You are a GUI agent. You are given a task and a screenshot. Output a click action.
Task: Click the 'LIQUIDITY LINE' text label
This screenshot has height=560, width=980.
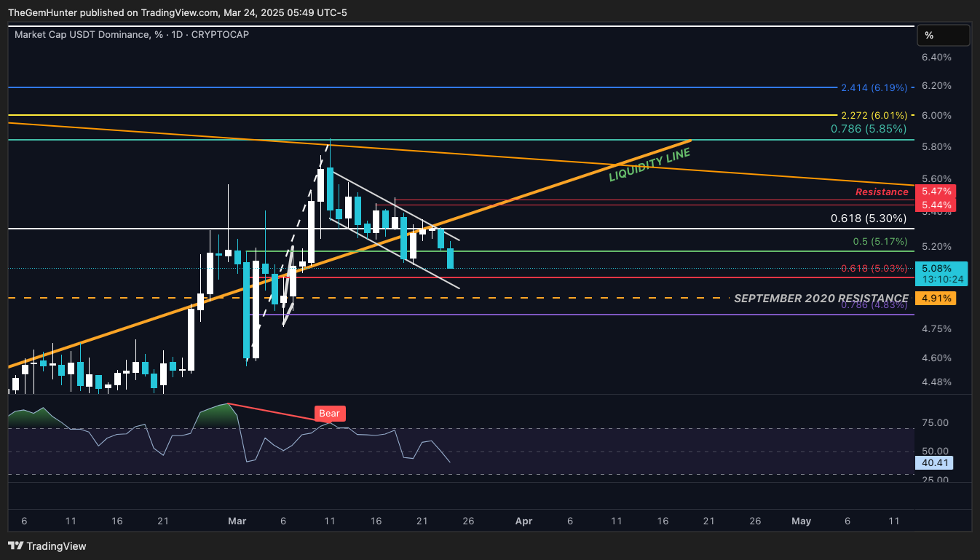649,165
